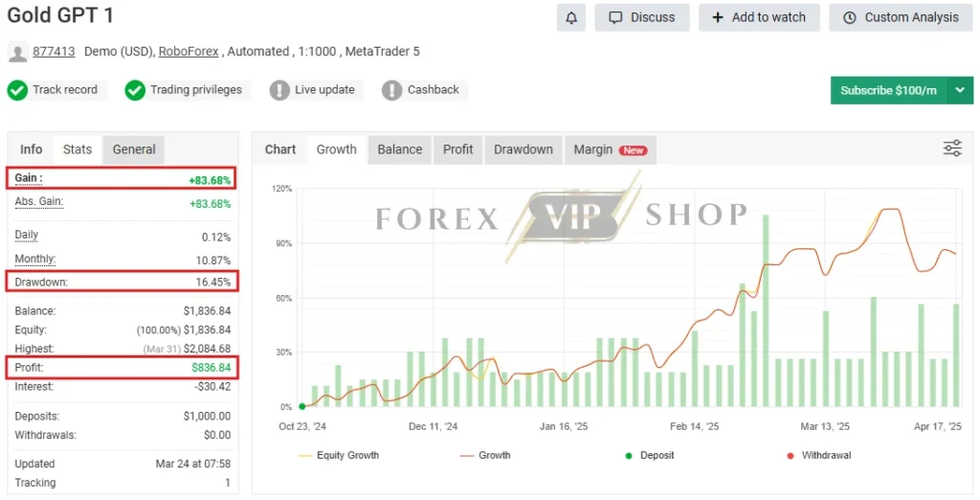The width and height of the screenshot is (980, 500).
Task: Select the Chart tab label
Action: pos(280,149)
